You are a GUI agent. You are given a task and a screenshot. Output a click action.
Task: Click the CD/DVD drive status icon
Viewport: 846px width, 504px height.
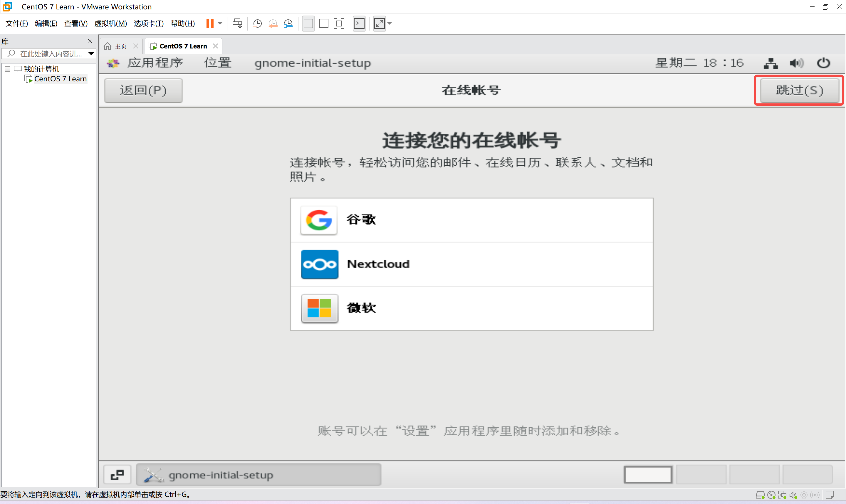[771, 495]
